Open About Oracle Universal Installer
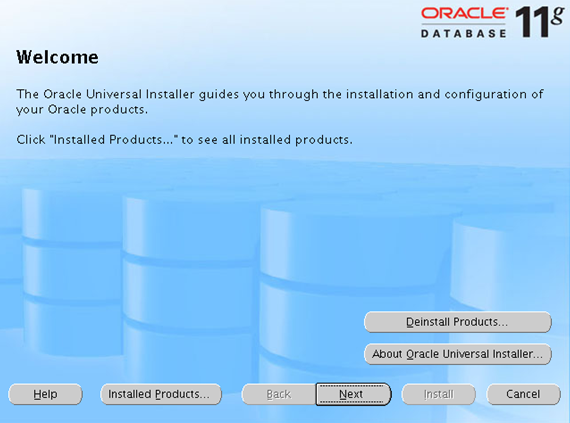 (x=458, y=354)
